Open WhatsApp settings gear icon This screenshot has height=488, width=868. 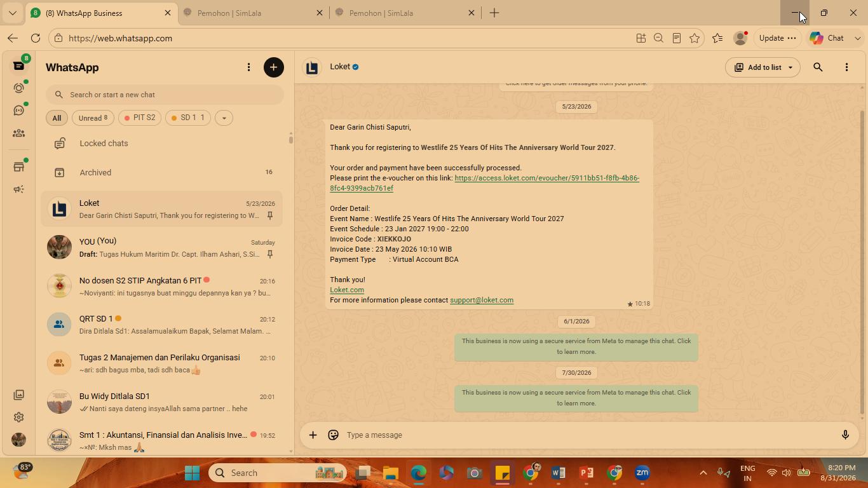click(x=19, y=417)
